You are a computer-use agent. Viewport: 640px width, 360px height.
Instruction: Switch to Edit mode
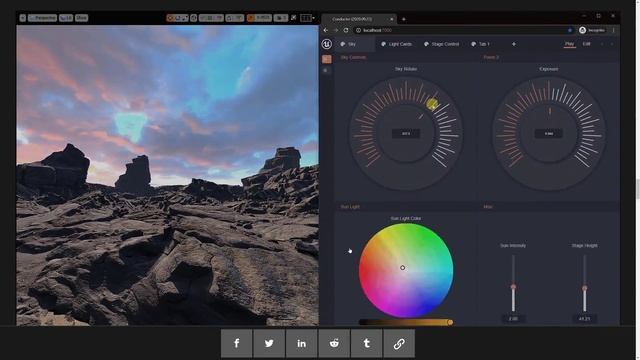point(587,44)
